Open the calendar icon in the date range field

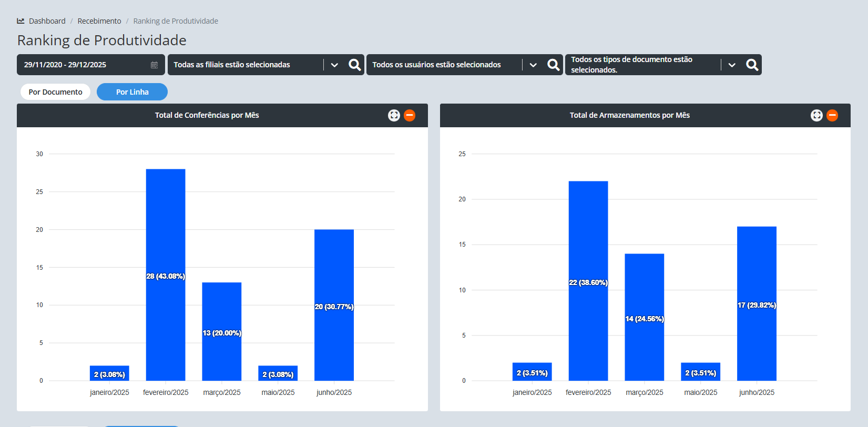click(154, 65)
